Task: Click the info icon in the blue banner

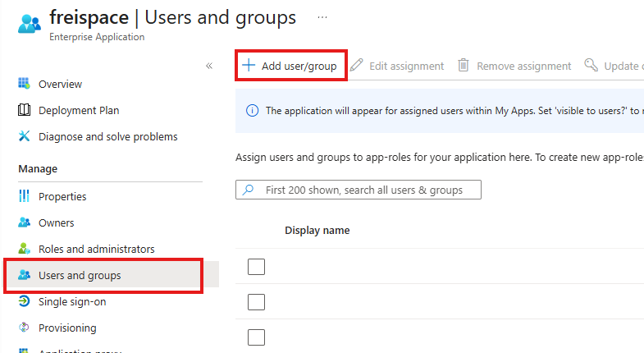Action: tap(252, 111)
